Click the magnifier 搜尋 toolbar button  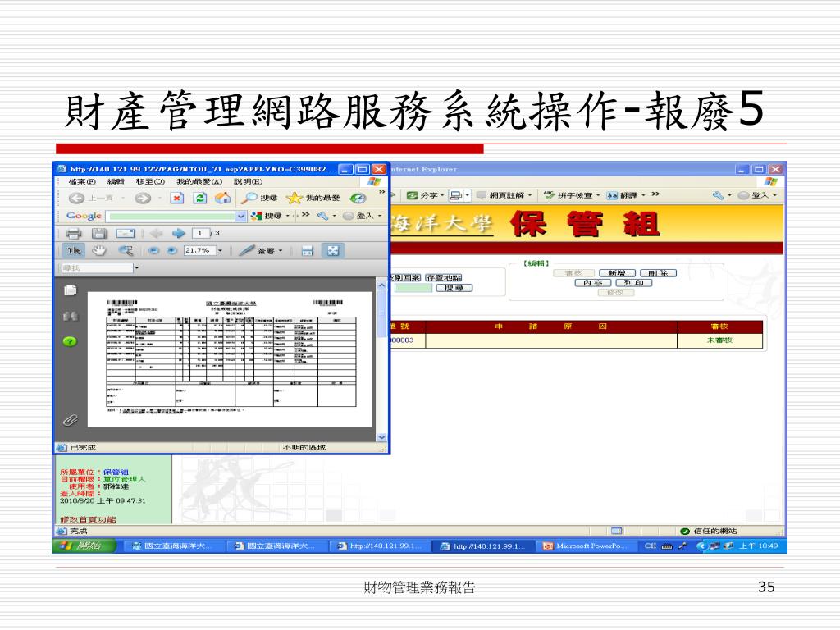258,199
